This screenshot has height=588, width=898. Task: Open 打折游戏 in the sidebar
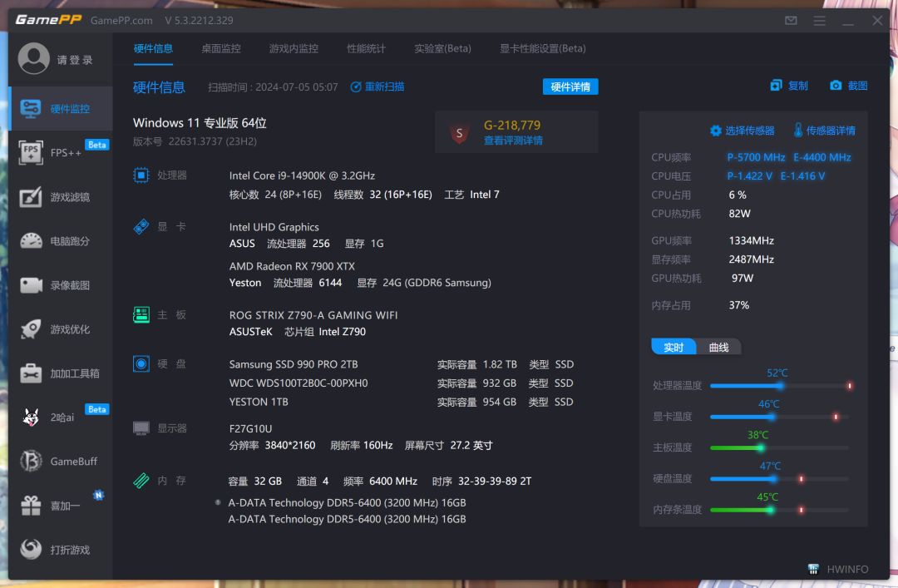(60, 550)
